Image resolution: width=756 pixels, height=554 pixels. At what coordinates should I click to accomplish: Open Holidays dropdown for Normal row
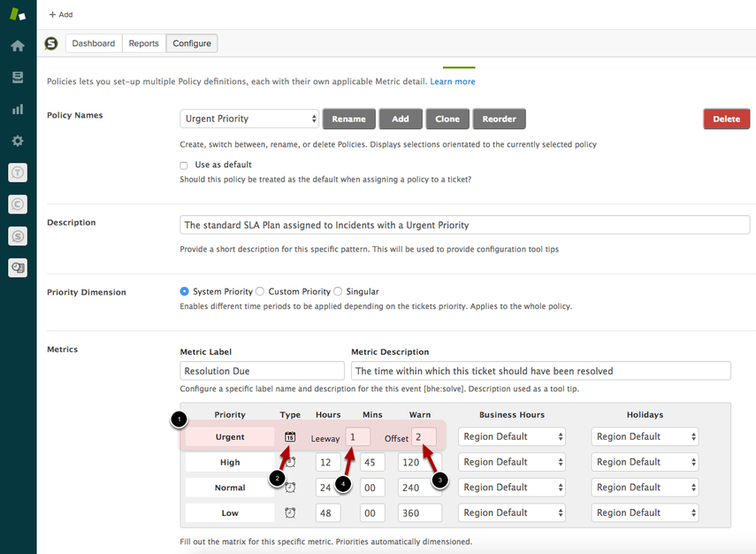click(645, 488)
